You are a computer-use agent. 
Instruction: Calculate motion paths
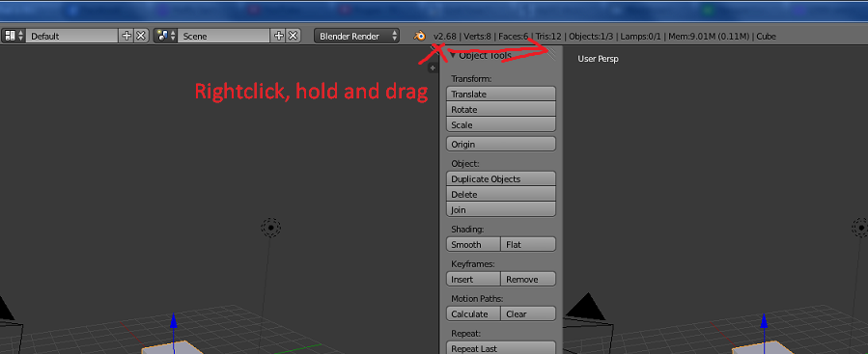(x=473, y=314)
